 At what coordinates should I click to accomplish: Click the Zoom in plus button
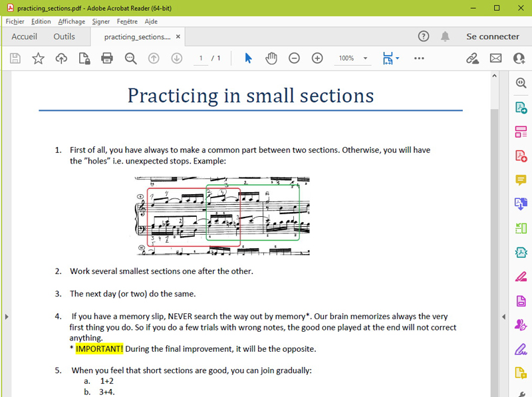tap(317, 59)
